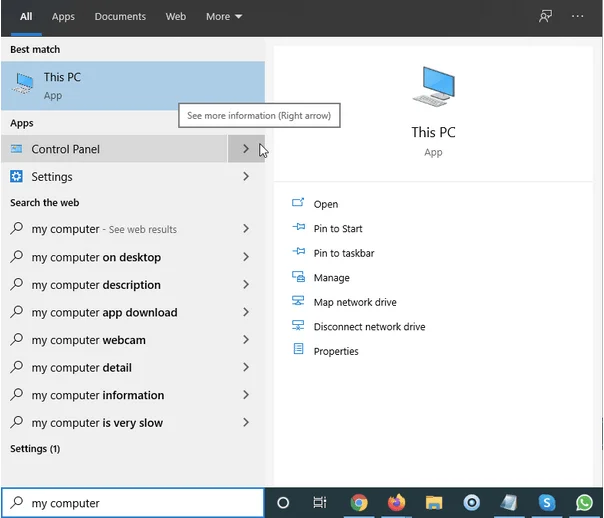The image size is (604, 518).
Task: Select Map network drive action
Action: click(x=354, y=302)
